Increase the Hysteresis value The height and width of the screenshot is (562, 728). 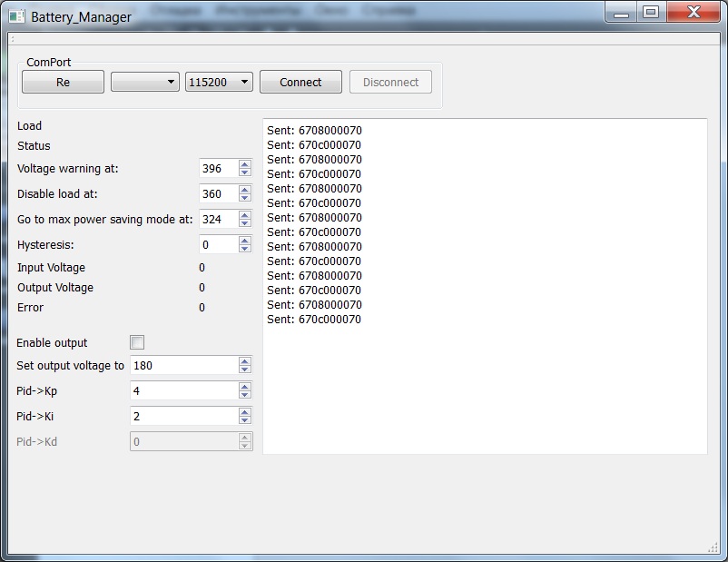[x=245, y=241]
